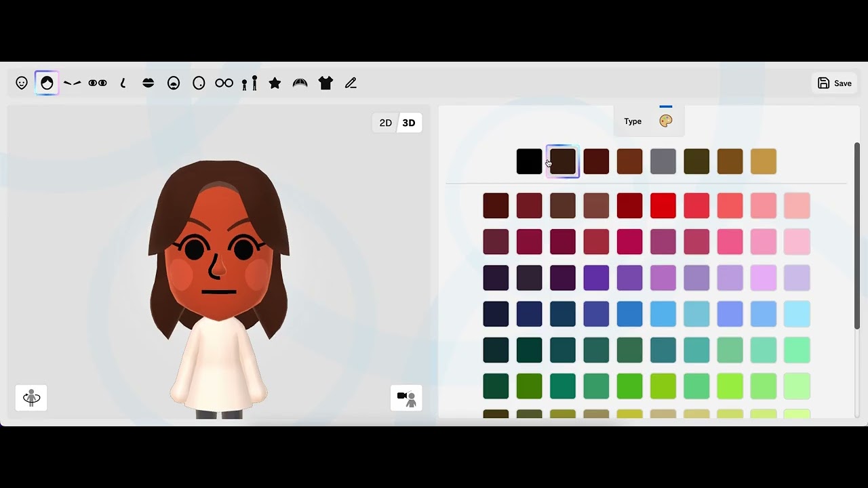The height and width of the screenshot is (488, 868).
Task: Click the star favorite icon
Action: click(x=275, y=83)
